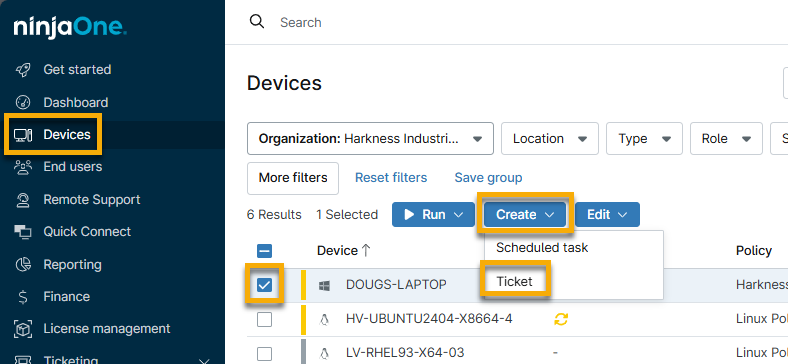Toggle the select-all header checkbox
Screen dimensions: 788x364
coord(264,251)
